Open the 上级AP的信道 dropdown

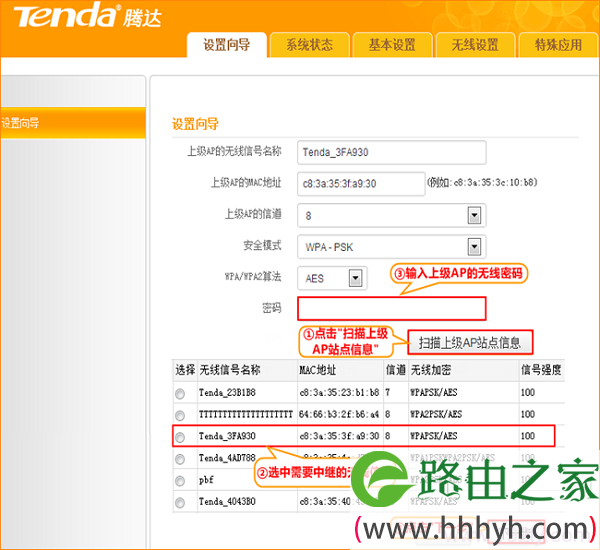point(391,215)
